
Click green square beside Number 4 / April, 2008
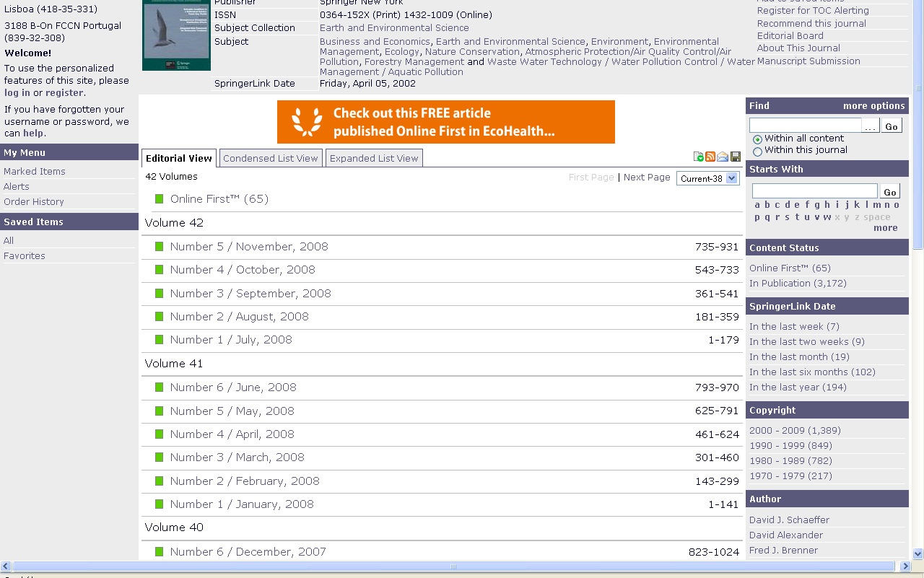click(x=159, y=434)
